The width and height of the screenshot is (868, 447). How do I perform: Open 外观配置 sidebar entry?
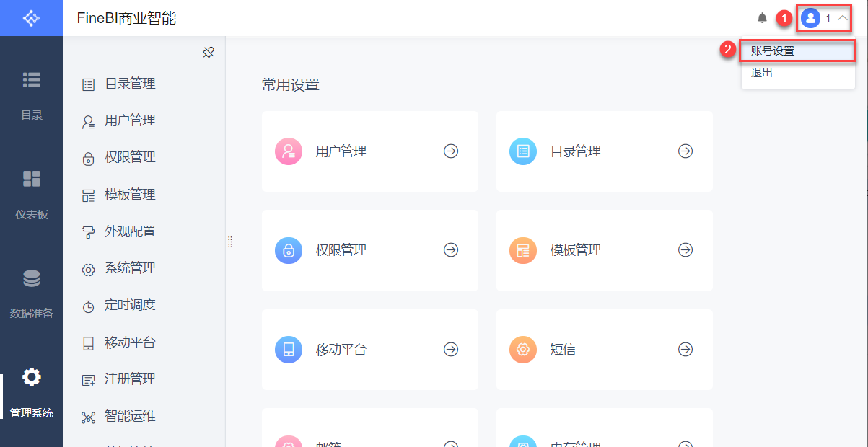pyautogui.click(x=130, y=231)
